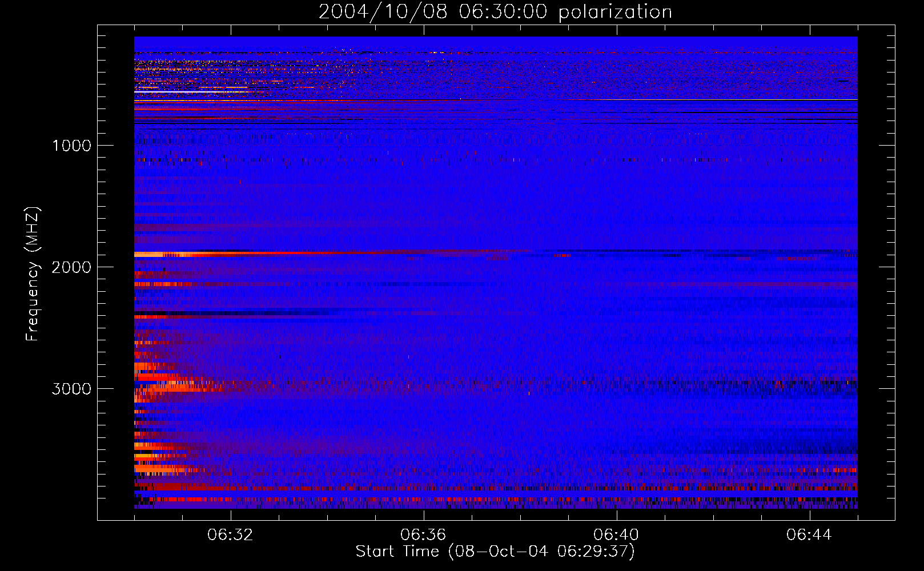Click the 06:32 time tick label
Image resolution: width=924 pixels, height=571 pixels.
click(231, 535)
